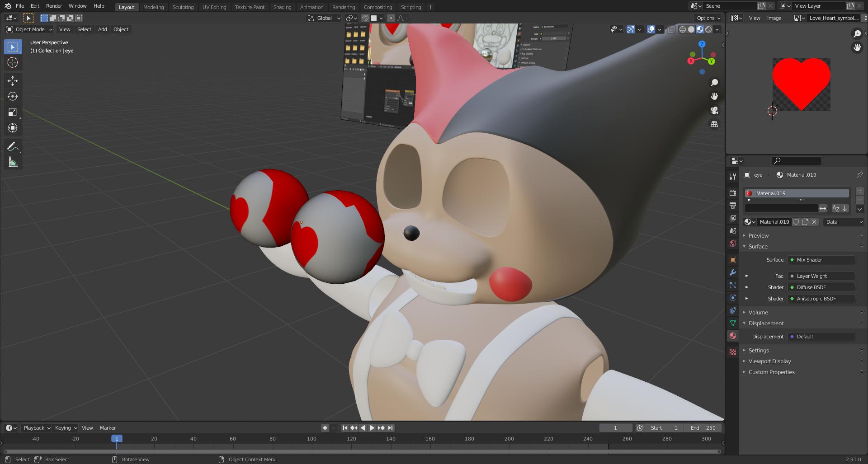Open the Object Constraints properties tab

click(733, 310)
